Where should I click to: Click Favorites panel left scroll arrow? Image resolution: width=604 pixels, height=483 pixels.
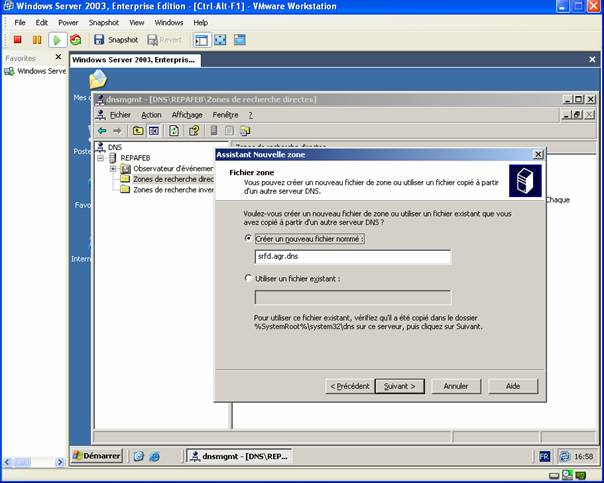pyautogui.click(x=8, y=462)
